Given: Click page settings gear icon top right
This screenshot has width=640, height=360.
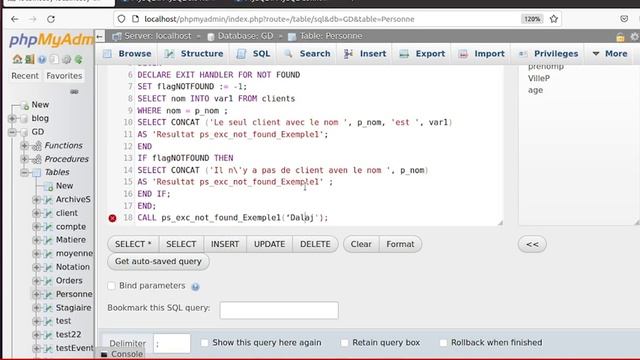Looking at the screenshot, I should click(635, 37).
